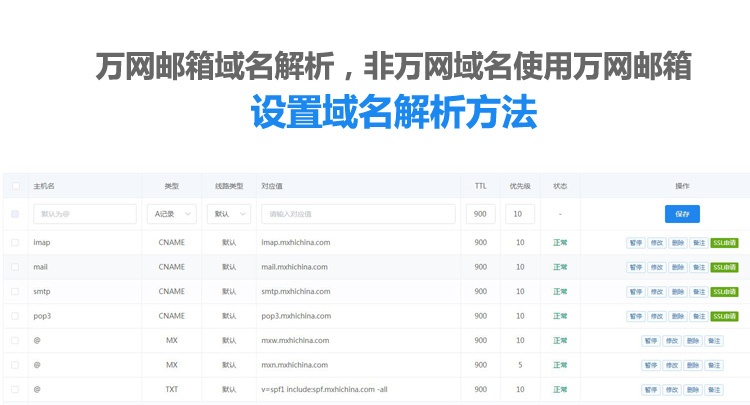Click 删除 button for the smtp record

tap(678, 291)
